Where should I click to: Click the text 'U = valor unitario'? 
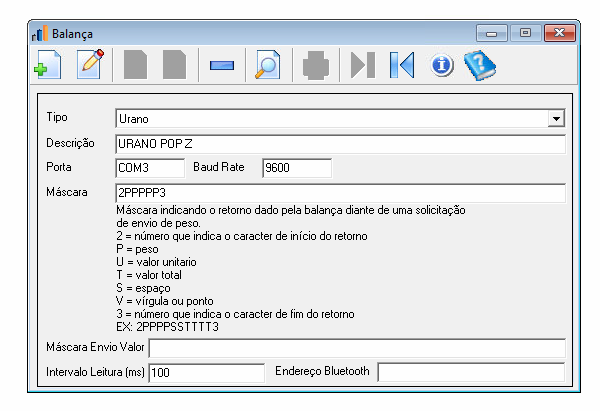(157, 262)
